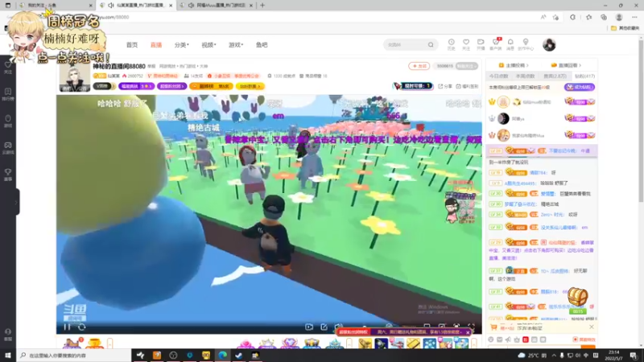Expand gift bar left arrow handle

[x=109, y=343]
